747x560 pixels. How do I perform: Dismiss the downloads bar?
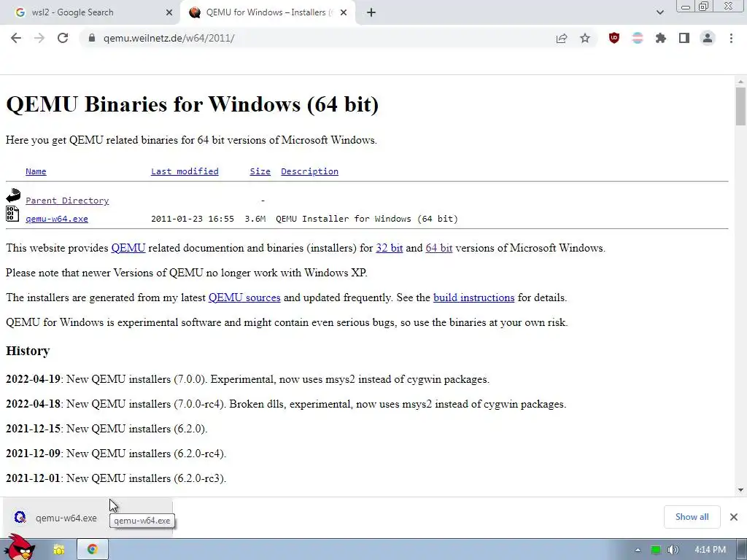[x=734, y=517]
